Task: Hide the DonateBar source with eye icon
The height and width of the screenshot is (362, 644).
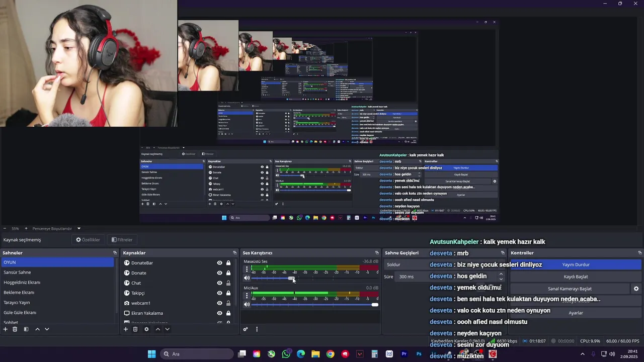Action: tap(219, 263)
